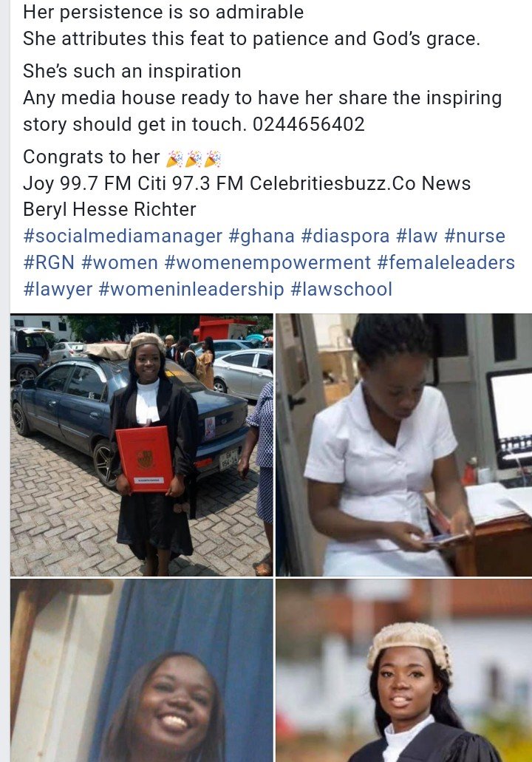The image size is (532, 762).
Task: Open the #law hashtag
Action: tap(417, 237)
